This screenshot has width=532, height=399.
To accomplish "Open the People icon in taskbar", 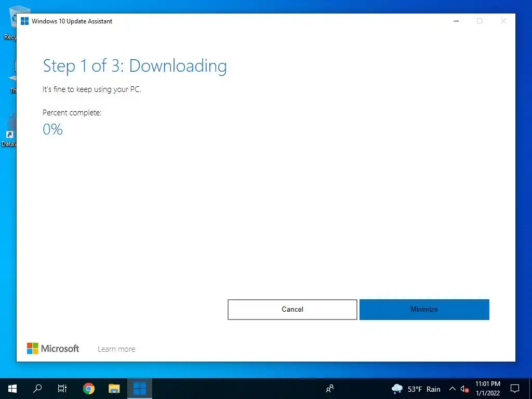I will click(x=330, y=389).
